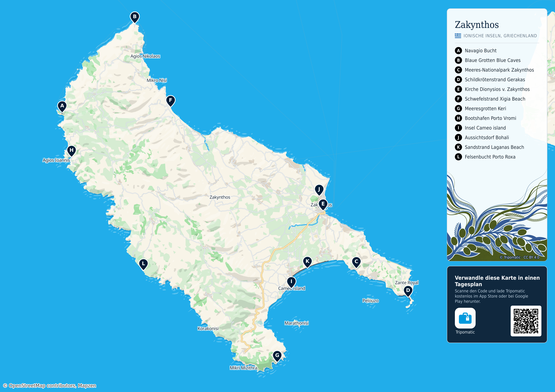Screen dimensions: 555x392
Task: Select 'Sandstrand Laganas Beach' legend entry
Action: 494,147
